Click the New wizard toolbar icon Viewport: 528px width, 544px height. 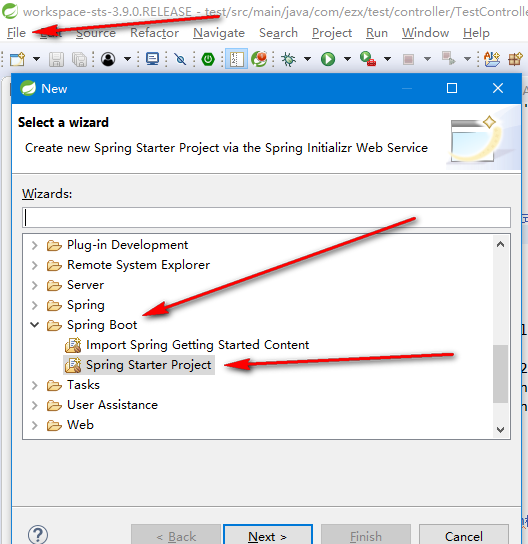point(18,59)
